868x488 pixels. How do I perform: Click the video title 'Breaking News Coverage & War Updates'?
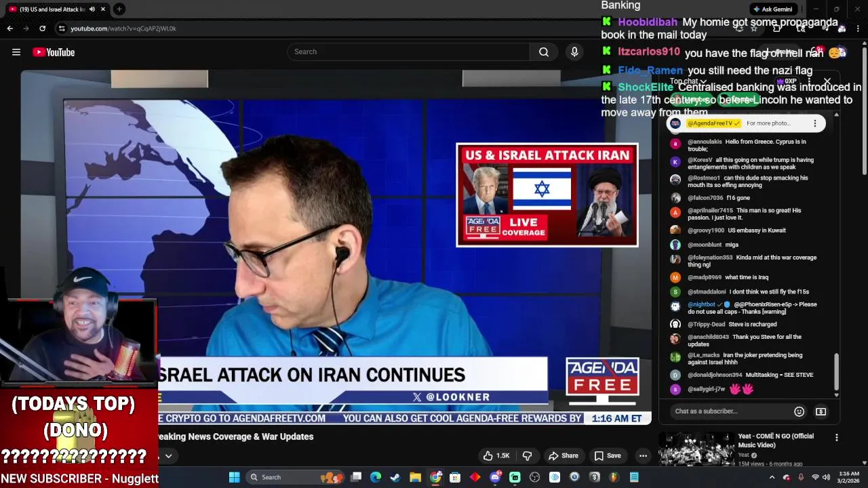tap(235, 437)
